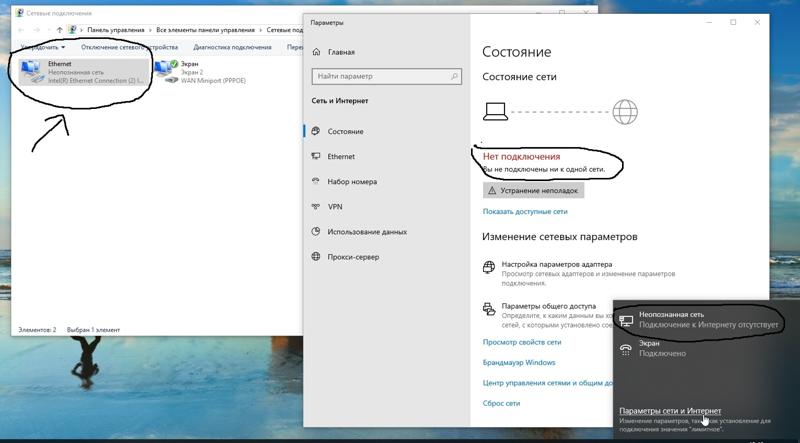The width and height of the screenshot is (800, 443).
Task: Click Устранение неполадок button
Action: [x=533, y=190]
